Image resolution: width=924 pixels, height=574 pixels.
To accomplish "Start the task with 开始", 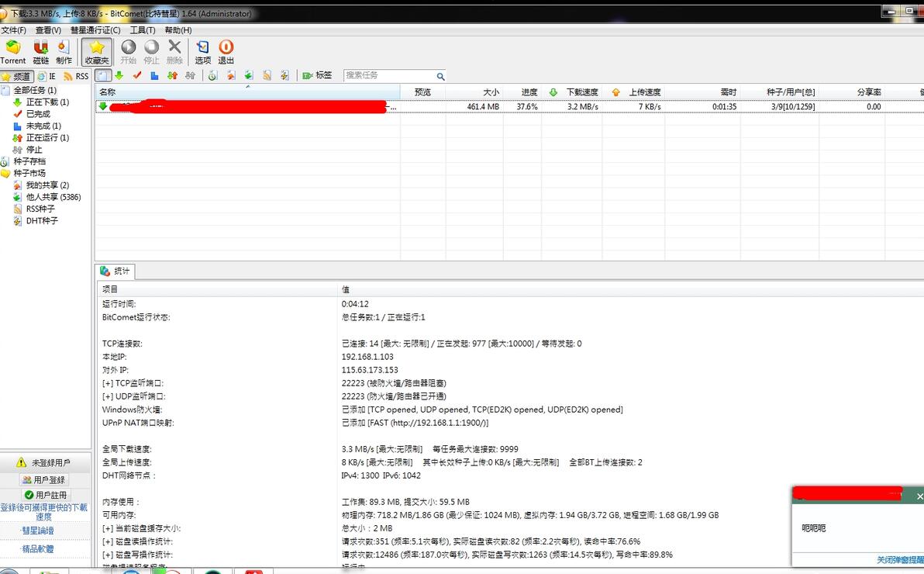I will tap(128, 52).
